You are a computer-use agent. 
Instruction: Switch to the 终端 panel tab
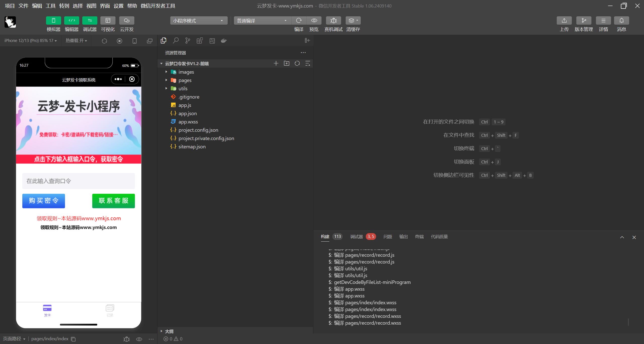click(x=419, y=237)
